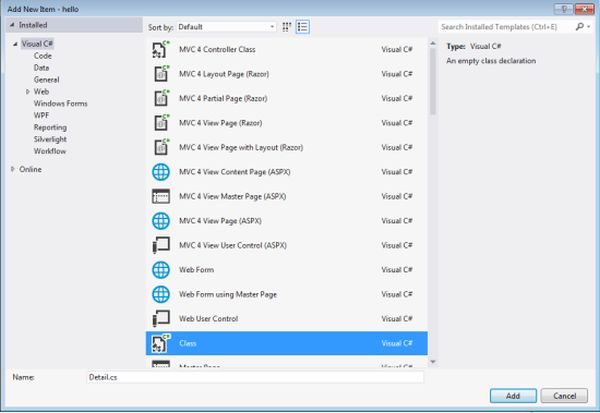The width and height of the screenshot is (600, 413).
Task: Select the Web category
Action: (x=41, y=91)
